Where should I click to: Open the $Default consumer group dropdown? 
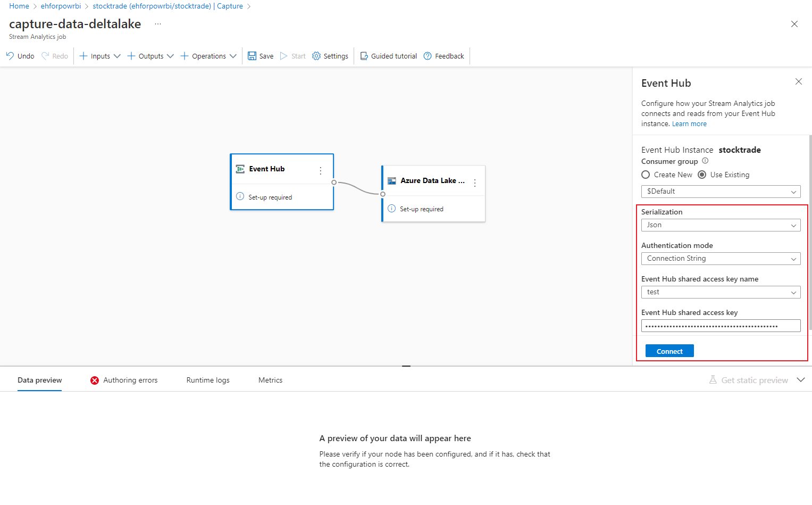click(x=721, y=192)
